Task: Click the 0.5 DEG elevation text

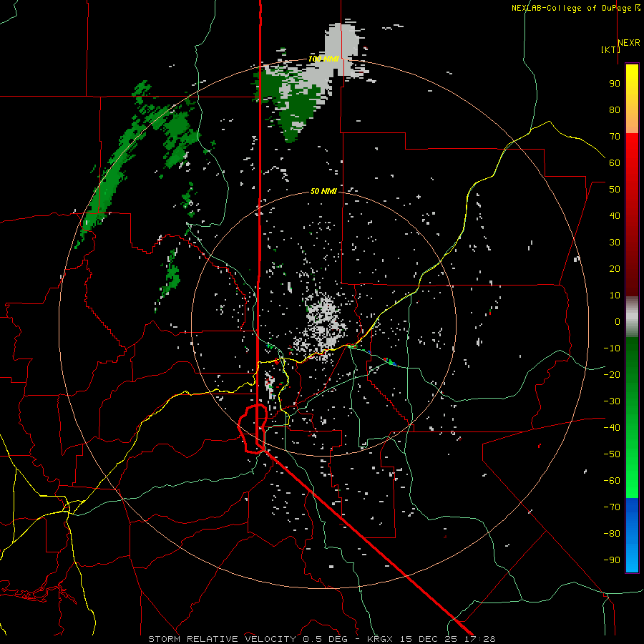Action: coord(325,639)
